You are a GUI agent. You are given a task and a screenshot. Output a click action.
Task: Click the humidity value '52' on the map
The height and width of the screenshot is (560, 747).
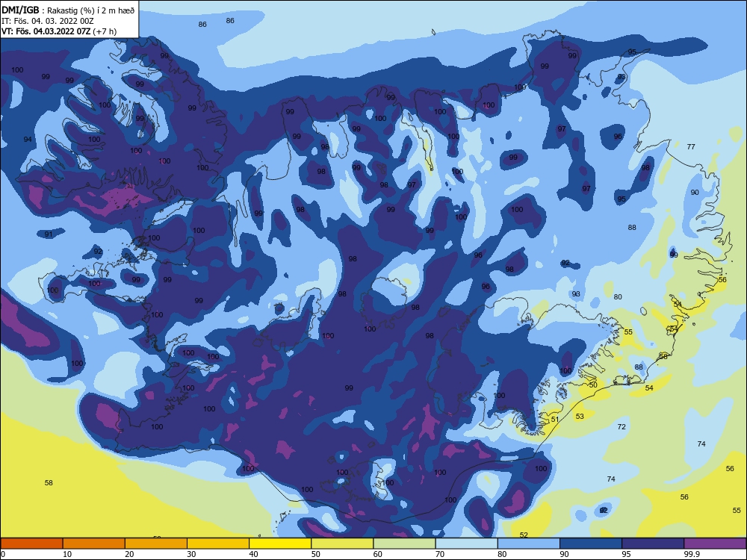coord(524,535)
